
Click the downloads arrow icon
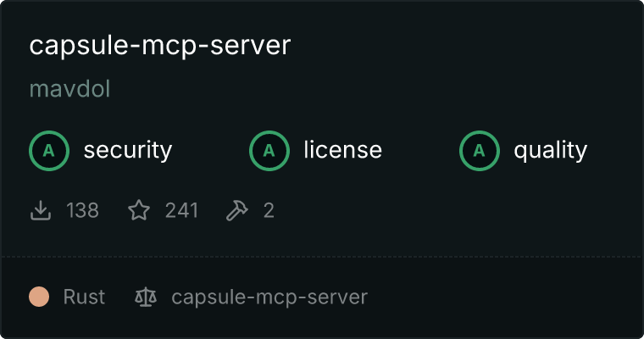(x=41, y=210)
